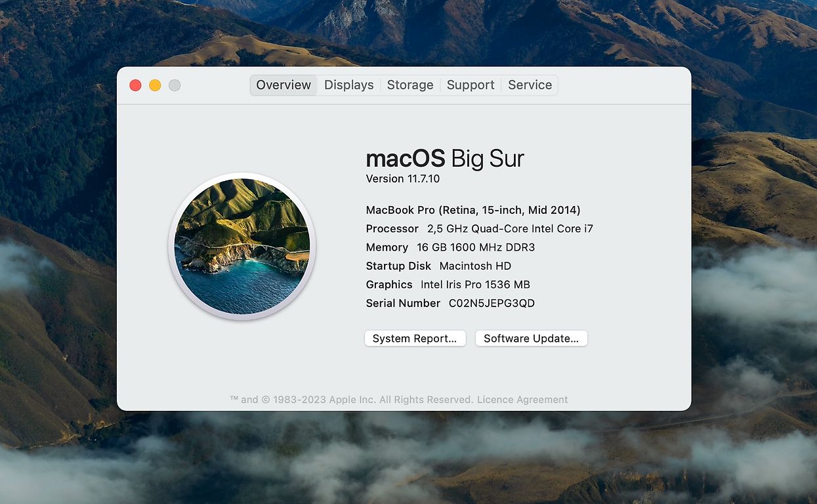Open the Support tab
This screenshot has height=504, width=817.
471,85
